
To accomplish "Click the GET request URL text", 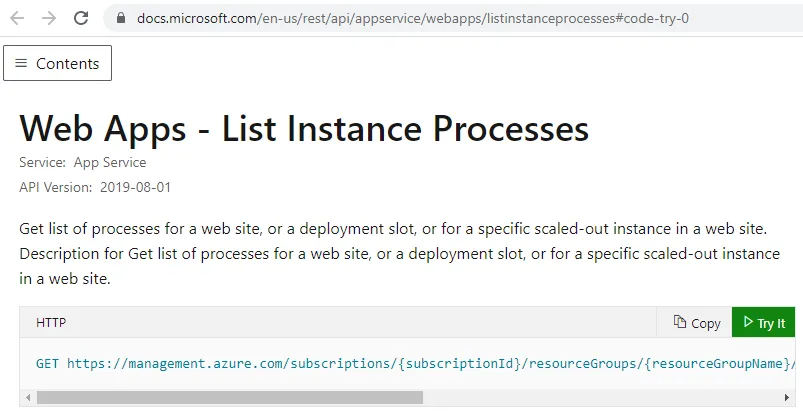I will pos(416,364).
